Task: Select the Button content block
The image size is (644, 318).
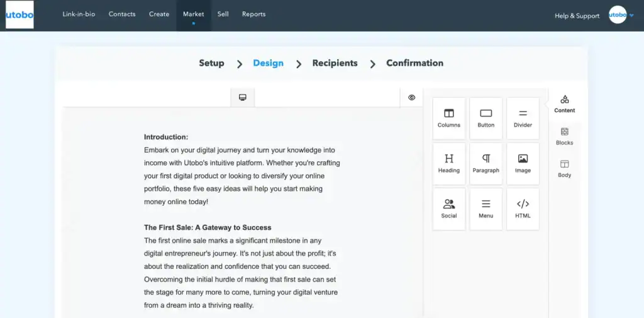Action: (x=486, y=118)
